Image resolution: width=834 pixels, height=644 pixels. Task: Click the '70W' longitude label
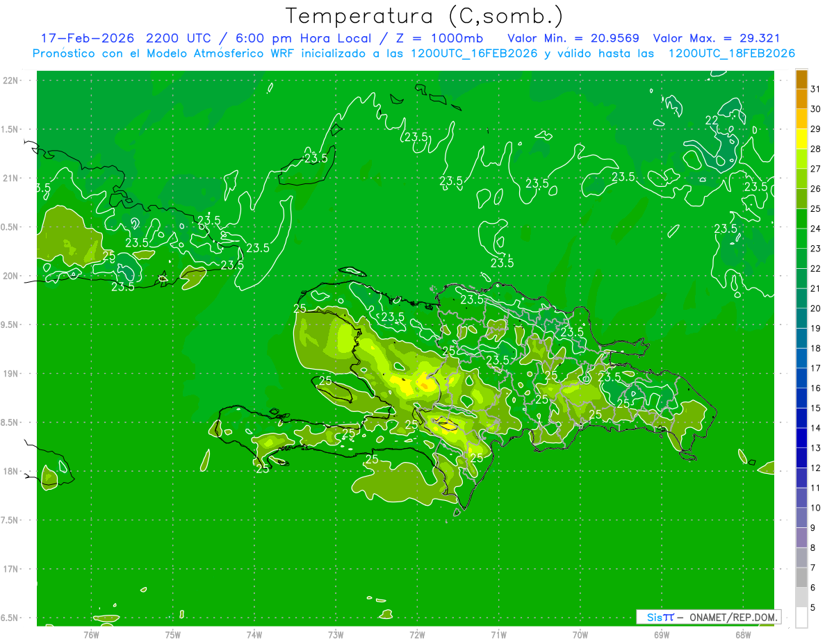point(580,634)
